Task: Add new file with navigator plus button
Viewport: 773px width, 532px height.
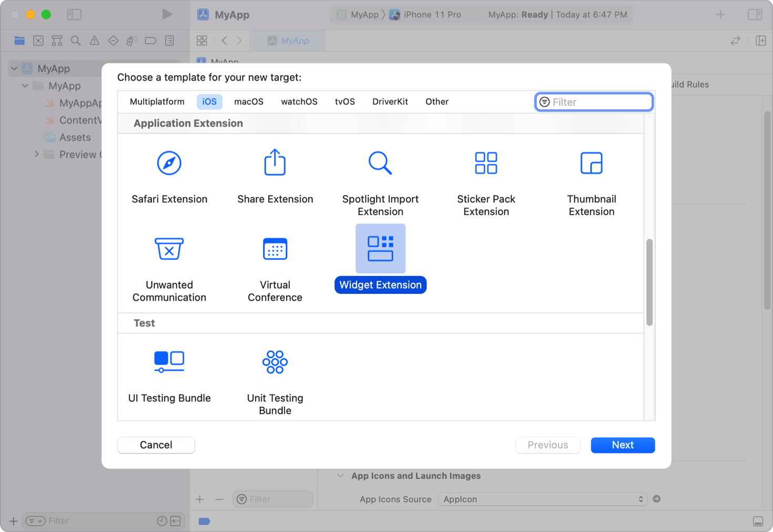Action: click(x=13, y=521)
